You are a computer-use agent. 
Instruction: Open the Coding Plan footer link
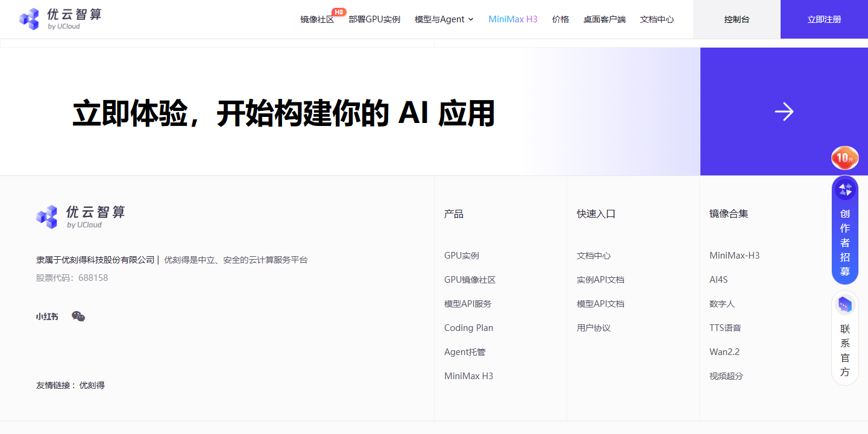tap(468, 328)
